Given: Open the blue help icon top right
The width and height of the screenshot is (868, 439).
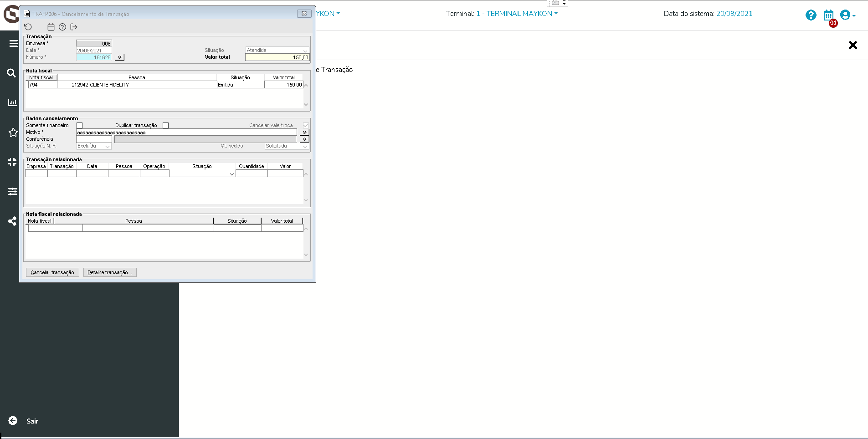Looking at the screenshot, I should (x=811, y=15).
